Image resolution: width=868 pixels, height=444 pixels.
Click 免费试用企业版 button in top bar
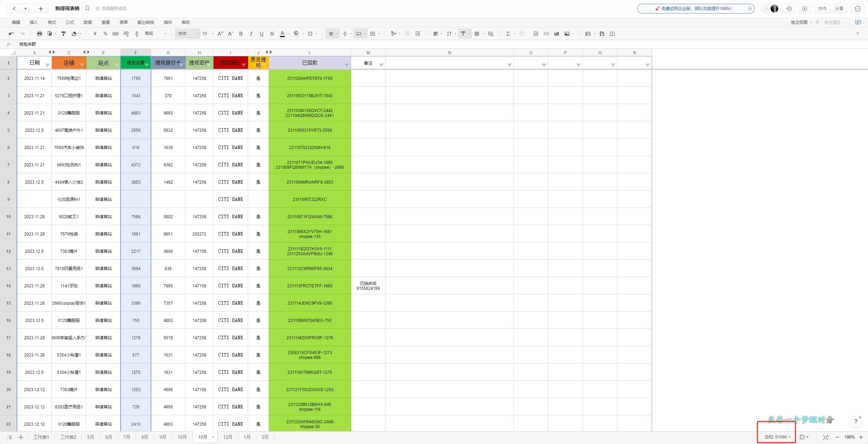[697, 8]
